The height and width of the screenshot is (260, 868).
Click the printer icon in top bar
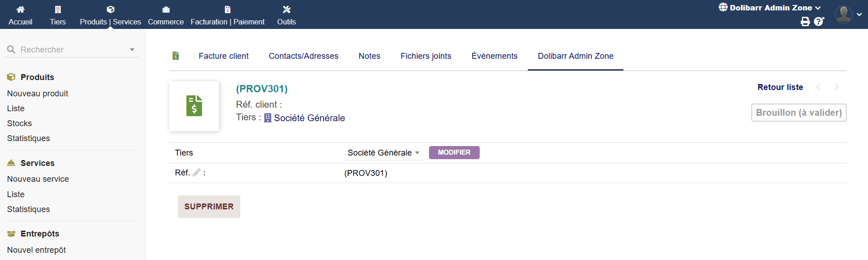[805, 21]
